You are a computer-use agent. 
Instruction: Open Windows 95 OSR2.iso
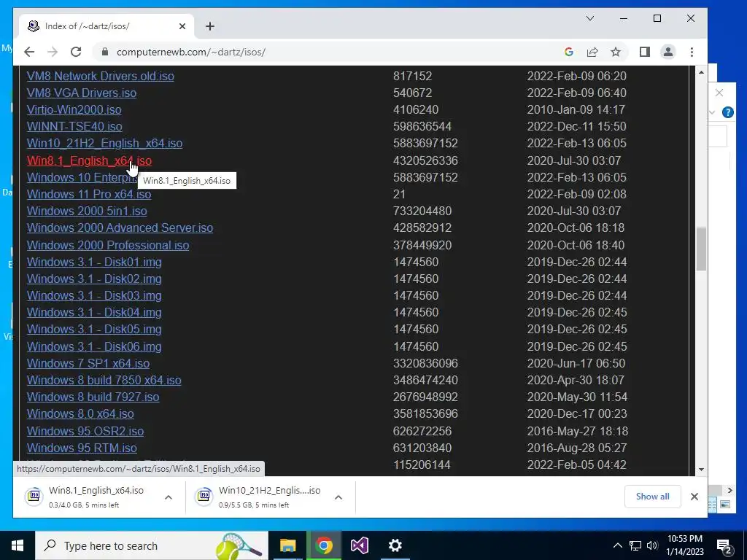tap(85, 431)
